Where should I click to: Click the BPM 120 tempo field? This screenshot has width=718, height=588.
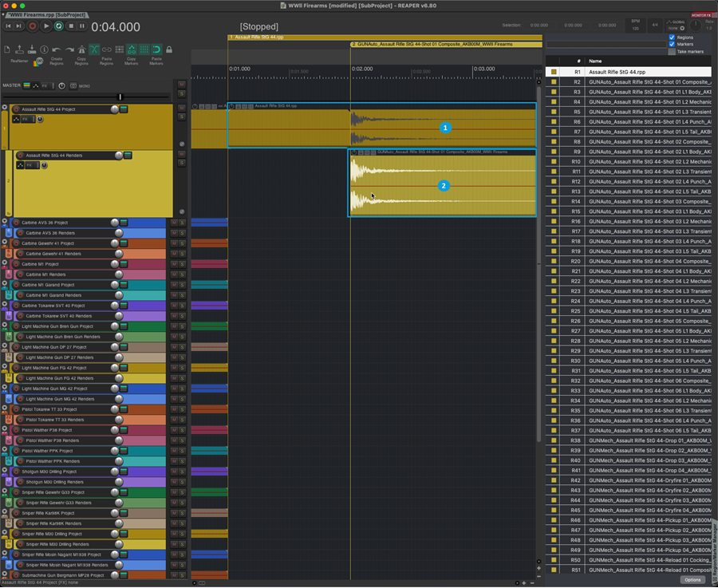pyautogui.click(x=636, y=26)
